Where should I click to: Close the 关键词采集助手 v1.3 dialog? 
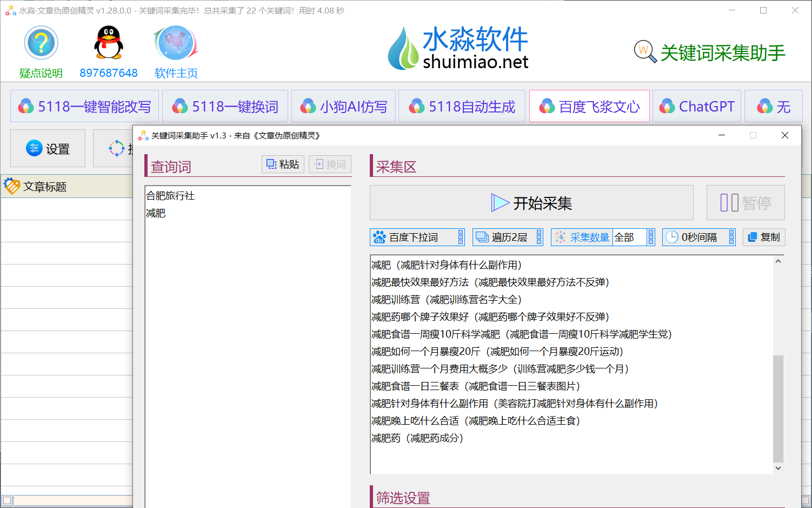point(785,135)
